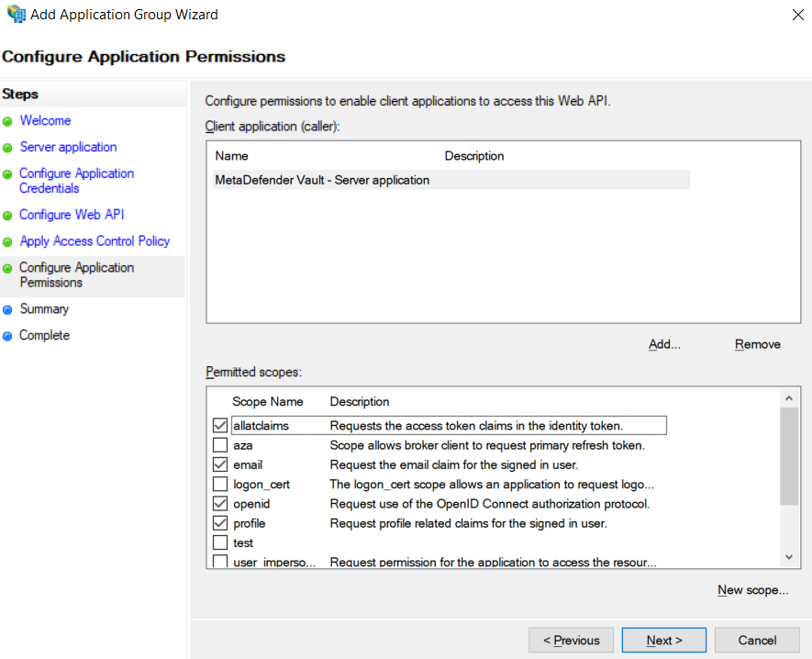The image size is (812, 659).
Task: Open the Configure Application Credentials step
Action: point(77,181)
